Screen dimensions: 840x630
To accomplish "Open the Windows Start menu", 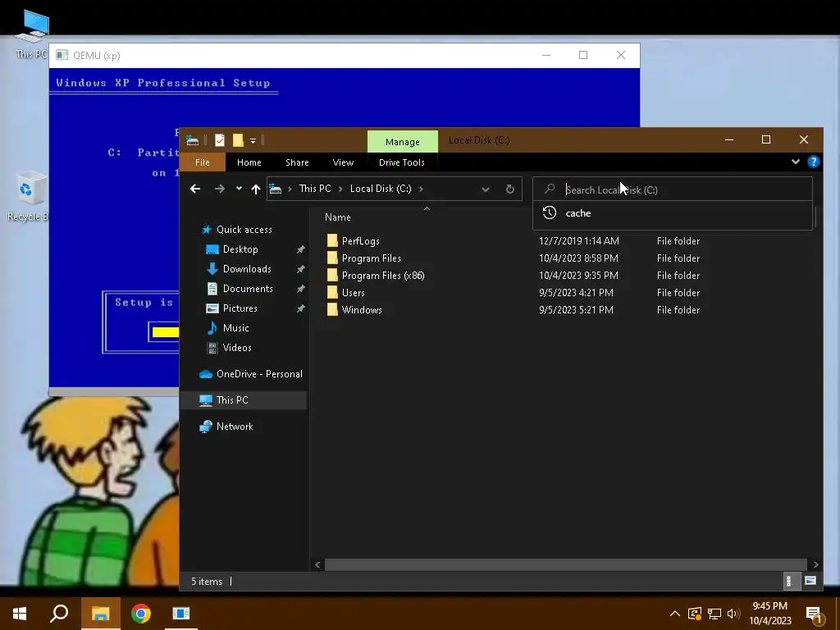I will click(x=20, y=614).
